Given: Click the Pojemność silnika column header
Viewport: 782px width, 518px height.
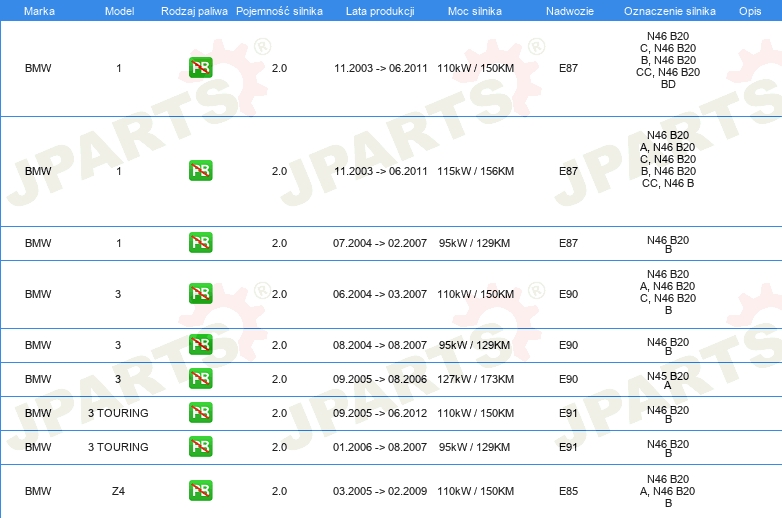Looking at the screenshot, I should [279, 11].
